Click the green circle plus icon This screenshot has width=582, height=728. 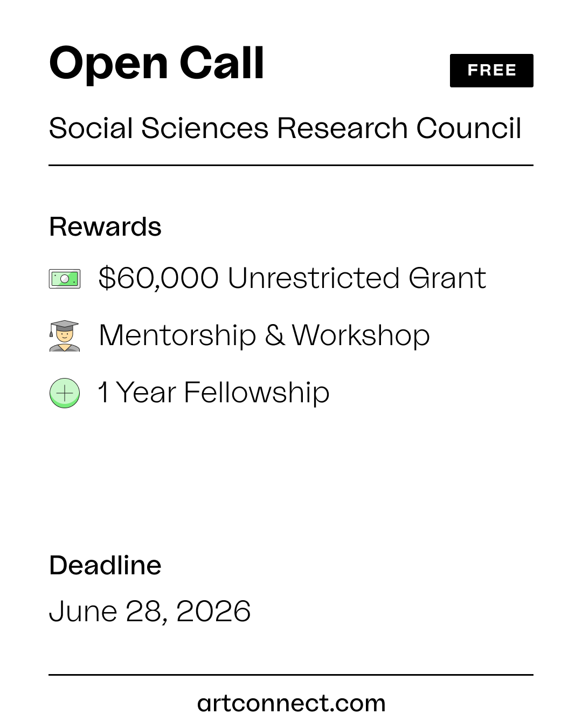tap(65, 393)
